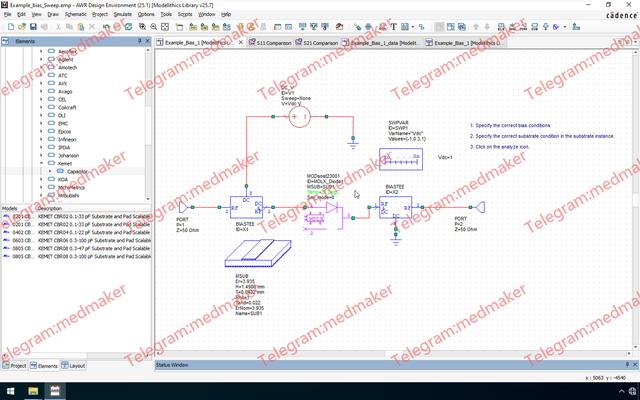Click the Open Project folder icon
The width and height of the screenshot is (640, 400).
pos(22,27)
